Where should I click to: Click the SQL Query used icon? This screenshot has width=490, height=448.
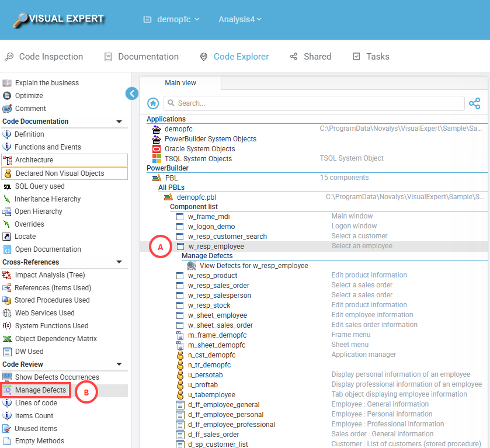(7, 187)
